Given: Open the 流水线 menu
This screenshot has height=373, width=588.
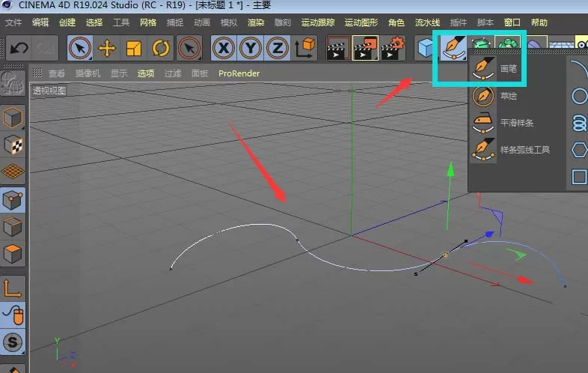Looking at the screenshot, I should point(427,22).
